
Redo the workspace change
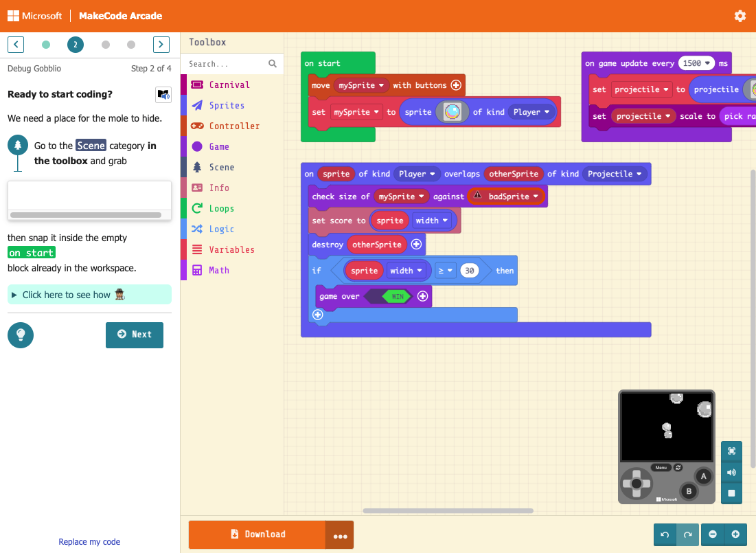pyautogui.click(x=687, y=534)
